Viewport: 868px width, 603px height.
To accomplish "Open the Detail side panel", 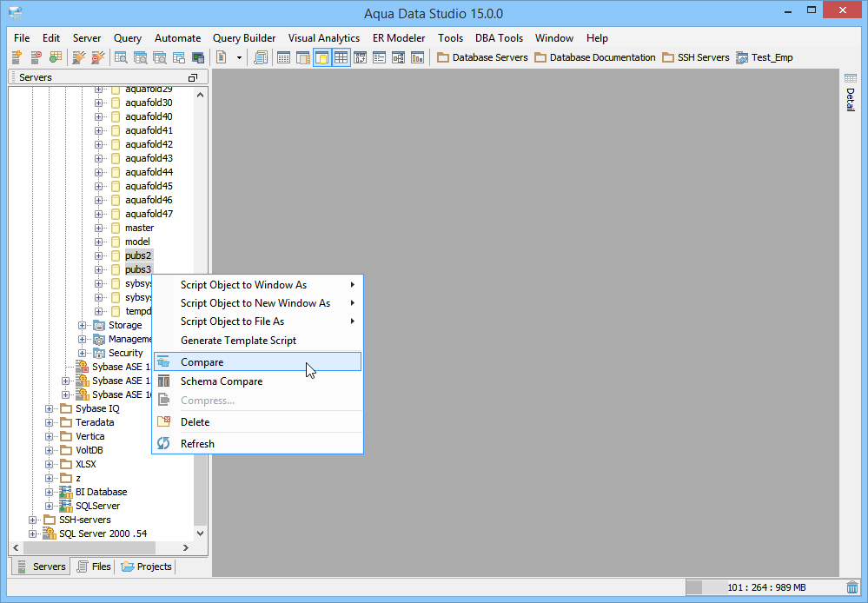I will click(851, 92).
